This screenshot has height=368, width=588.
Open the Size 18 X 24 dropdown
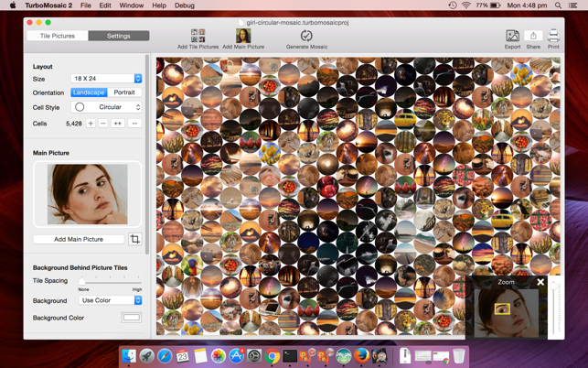(106, 79)
